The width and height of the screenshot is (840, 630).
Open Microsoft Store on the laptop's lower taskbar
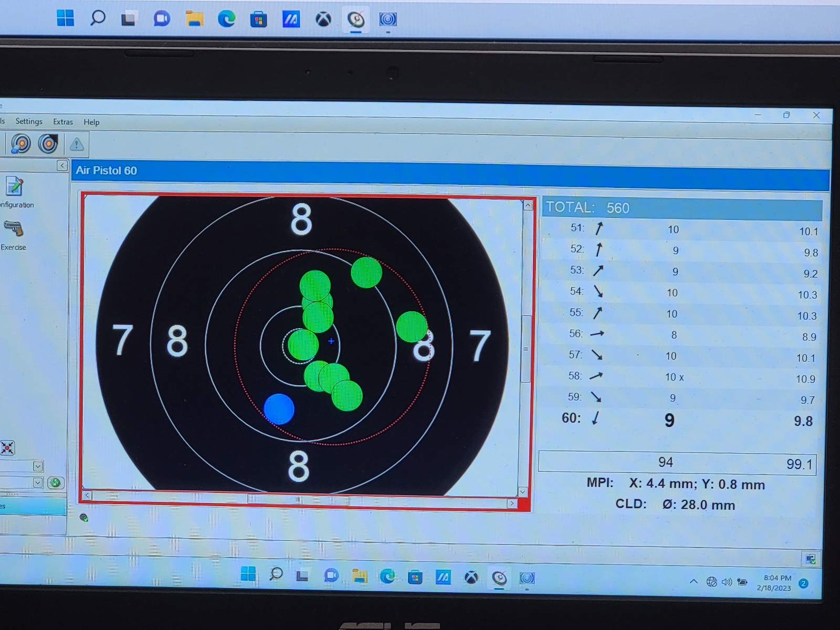point(415,577)
